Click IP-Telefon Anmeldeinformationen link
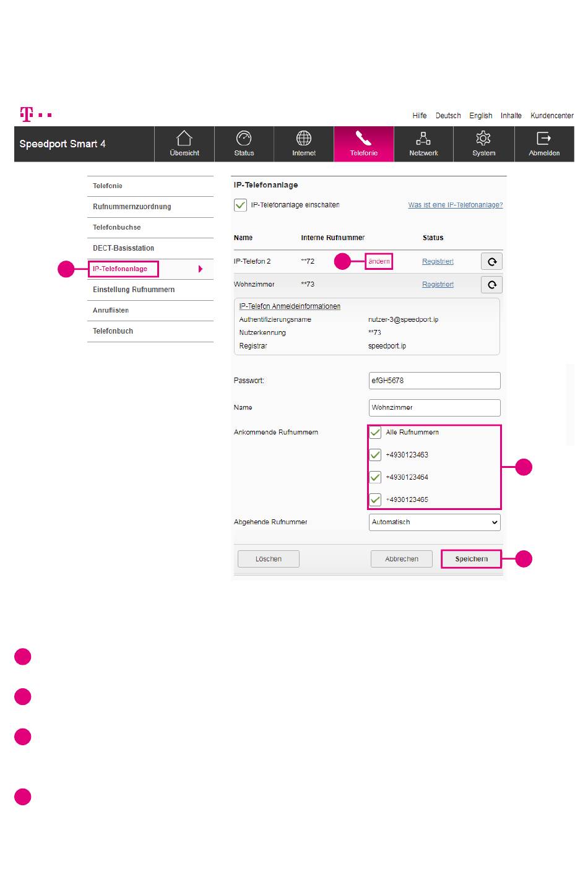 (290, 306)
